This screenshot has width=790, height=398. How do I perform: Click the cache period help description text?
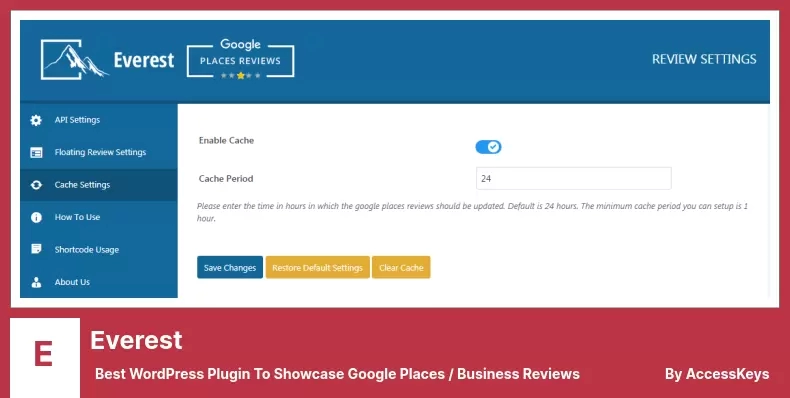[x=472, y=212]
